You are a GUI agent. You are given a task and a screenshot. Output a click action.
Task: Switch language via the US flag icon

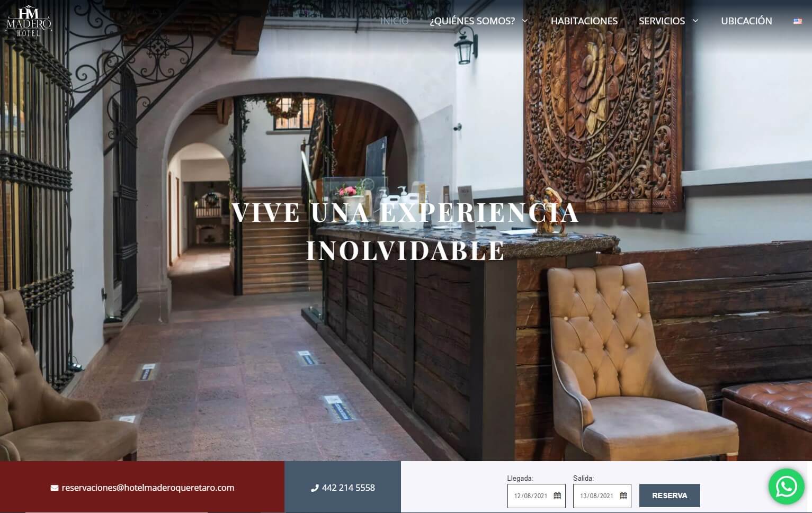797,21
